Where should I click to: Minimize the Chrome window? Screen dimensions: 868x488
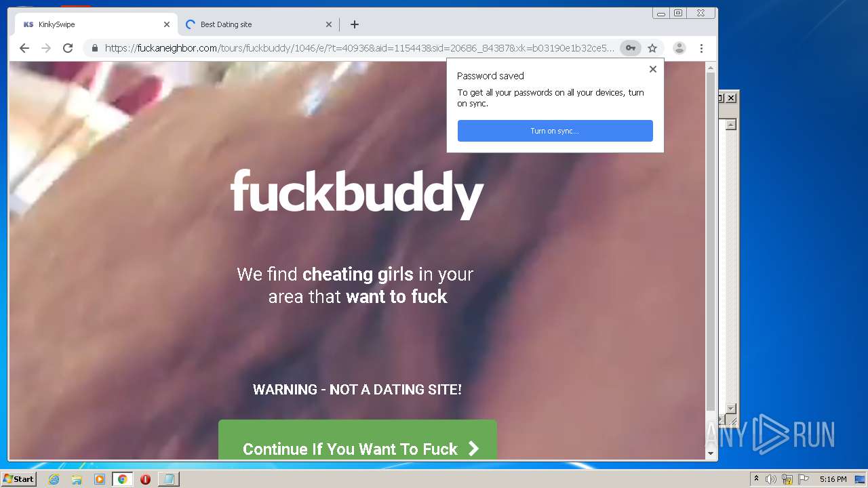[x=660, y=13]
